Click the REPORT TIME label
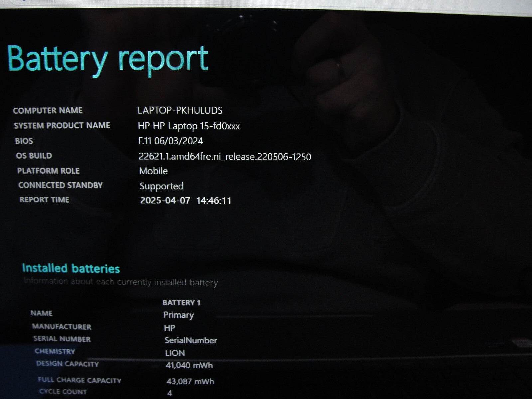This screenshot has height=399, width=532. point(44,200)
